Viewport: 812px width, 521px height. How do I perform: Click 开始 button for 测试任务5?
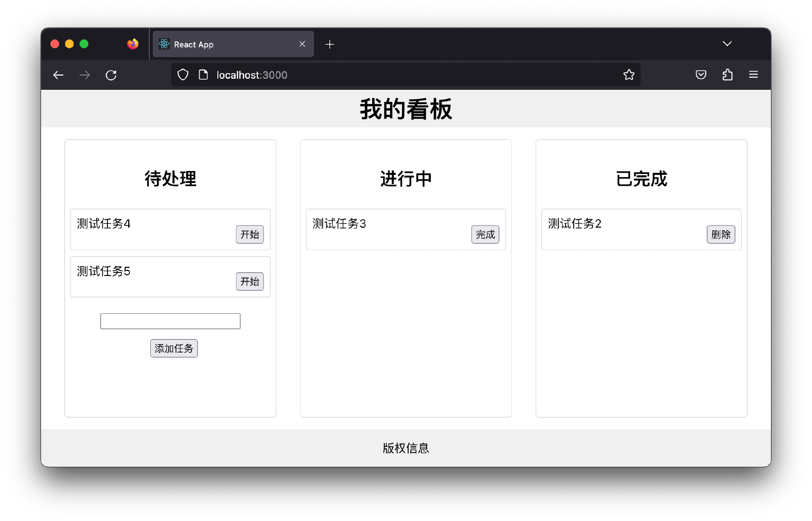pos(250,281)
